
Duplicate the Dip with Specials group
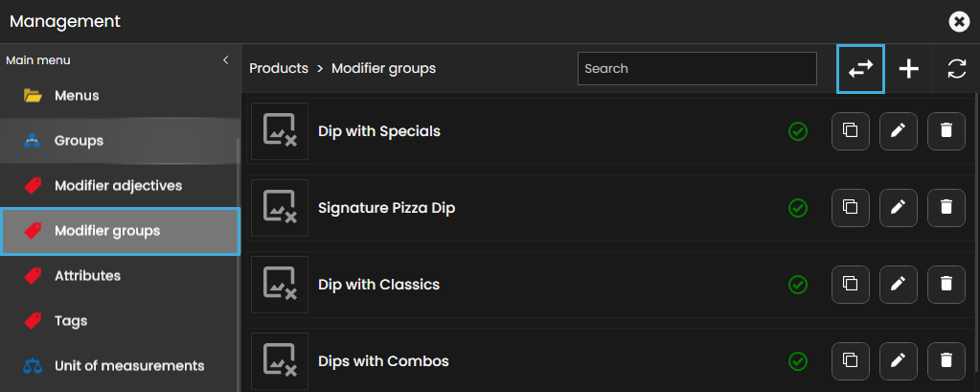coord(850,131)
